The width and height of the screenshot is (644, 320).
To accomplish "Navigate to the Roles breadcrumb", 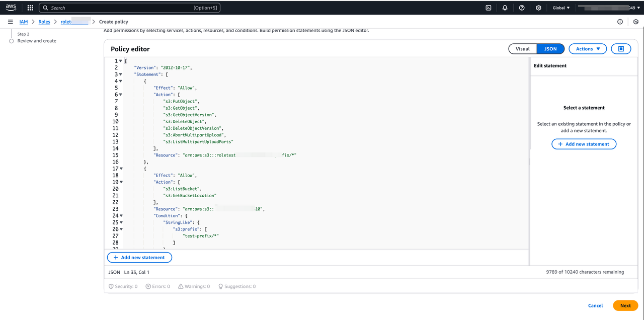I will point(44,22).
